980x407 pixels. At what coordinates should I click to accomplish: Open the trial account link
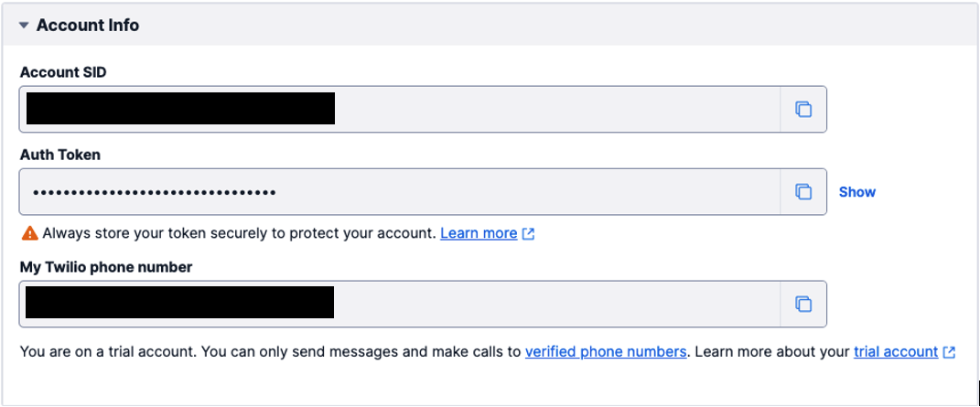click(x=895, y=351)
